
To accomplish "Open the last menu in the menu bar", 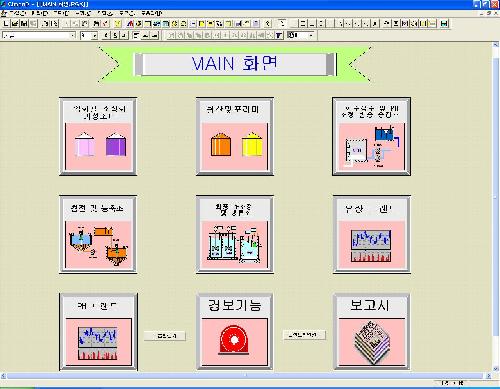I will pyautogui.click(x=151, y=13).
